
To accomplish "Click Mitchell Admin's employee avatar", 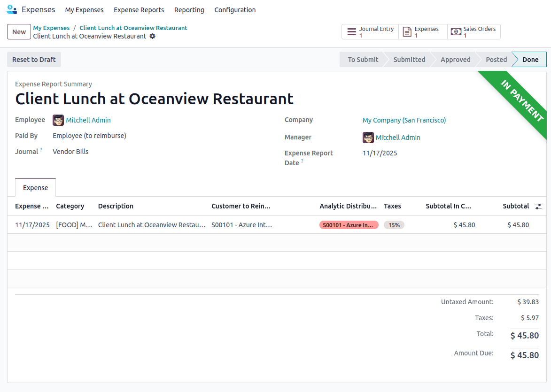I will tap(58, 120).
